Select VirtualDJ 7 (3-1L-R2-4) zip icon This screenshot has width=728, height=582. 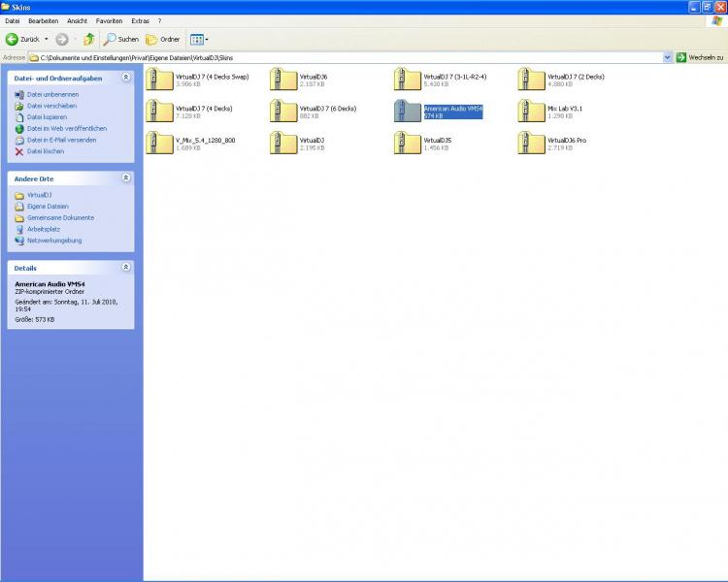coord(407,79)
